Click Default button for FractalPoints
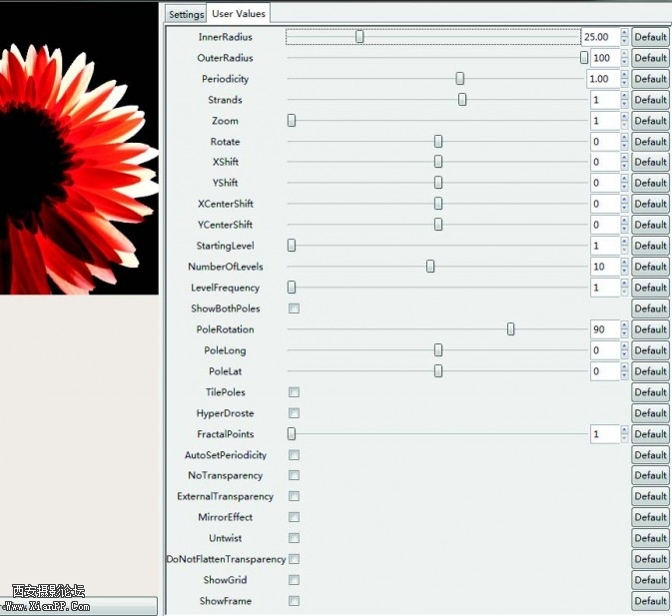 (650, 434)
